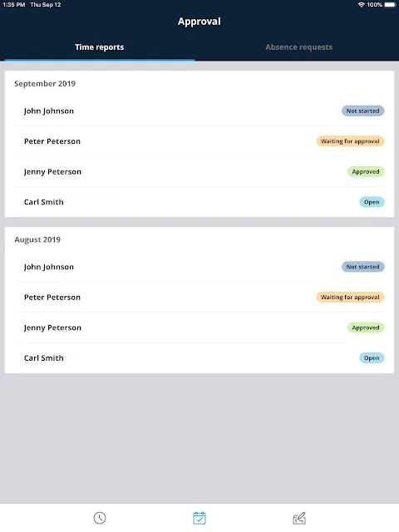Click the August 2019 section header
Viewport: 399px width, 532px height.
click(x=37, y=239)
